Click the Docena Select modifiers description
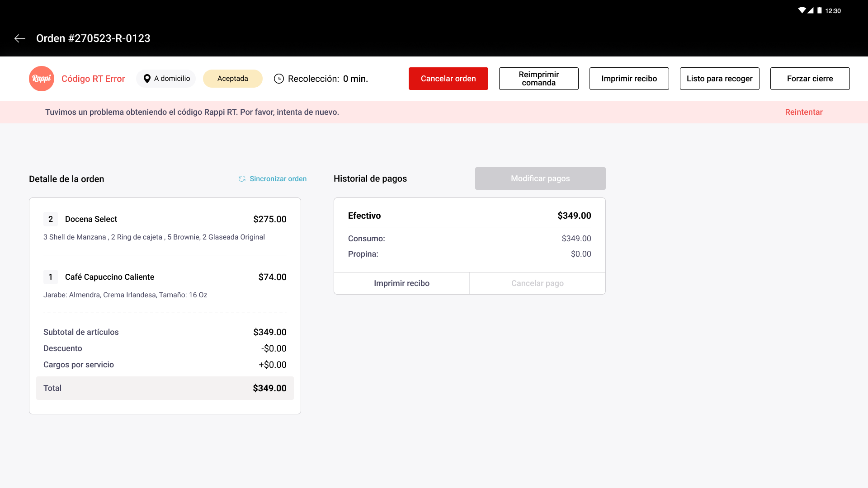The height and width of the screenshot is (488, 868). coord(154,237)
